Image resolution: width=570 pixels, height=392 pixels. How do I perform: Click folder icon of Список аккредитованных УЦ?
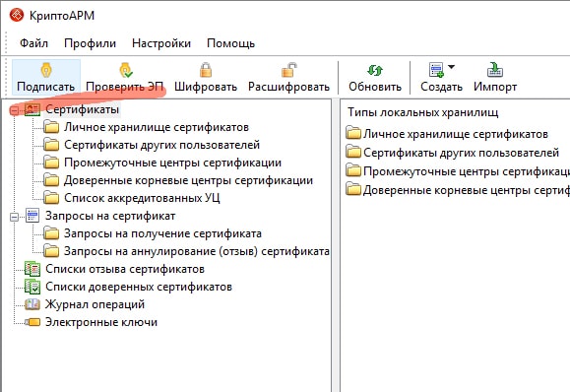tap(51, 199)
